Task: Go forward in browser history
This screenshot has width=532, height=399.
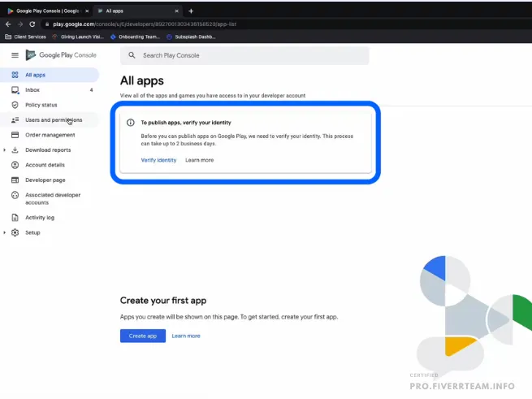Action: coord(20,24)
